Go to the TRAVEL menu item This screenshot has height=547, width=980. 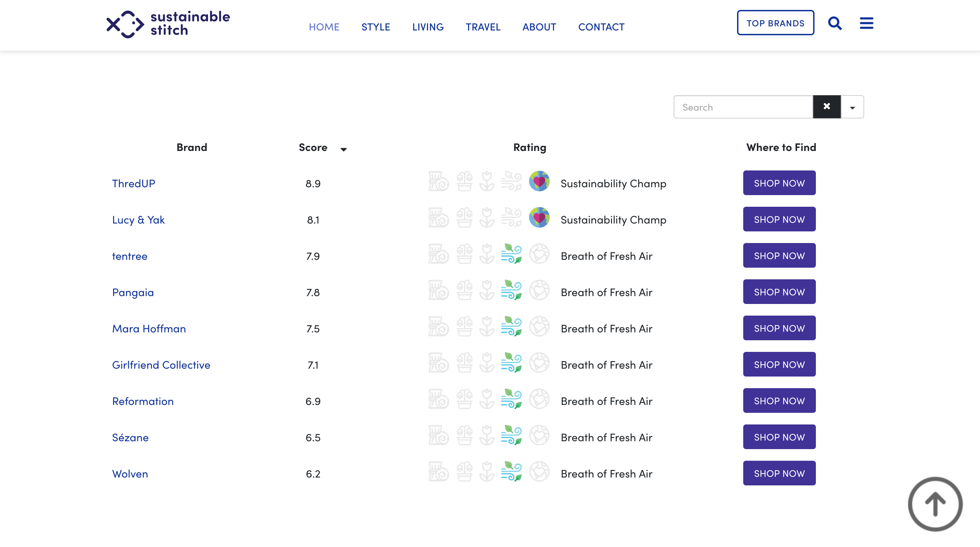pyautogui.click(x=483, y=27)
